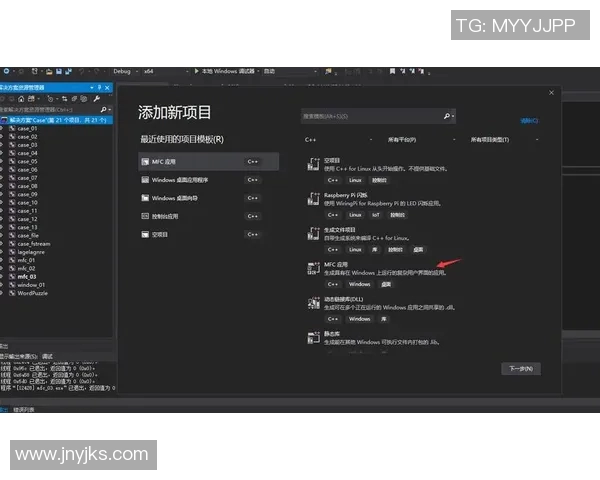Image resolution: width=600 pixels, height=480 pixels.
Task: Click the 下一步(N) button
Action: 521,369
